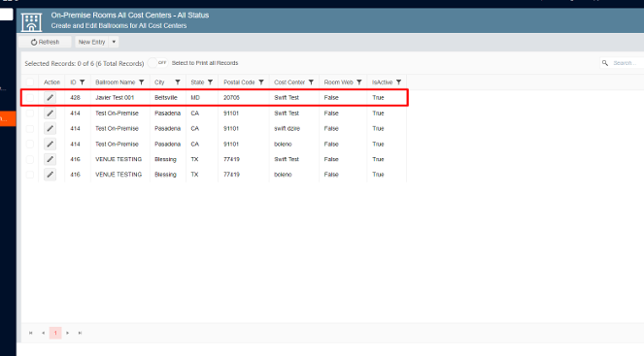The image size is (644, 356).
Task: Sort by Cost Center column header
Action: click(x=289, y=82)
